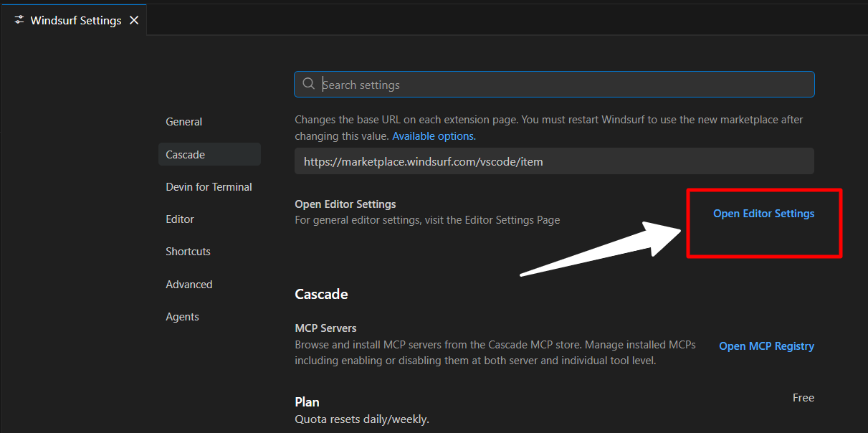Screen dimensions: 868x433
Task: Follow the Available options link
Action: click(433, 135)
